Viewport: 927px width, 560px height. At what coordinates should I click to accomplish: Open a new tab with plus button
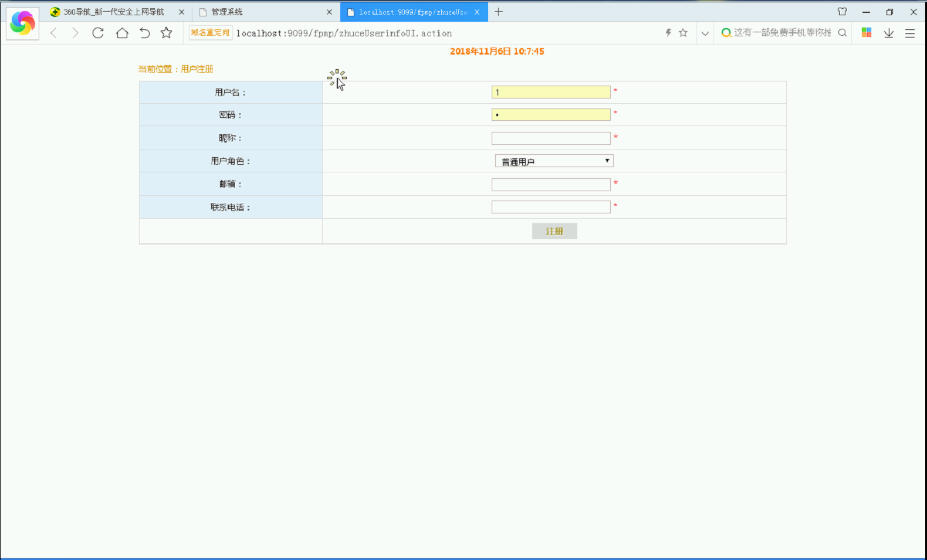click(x=499, y=12)
